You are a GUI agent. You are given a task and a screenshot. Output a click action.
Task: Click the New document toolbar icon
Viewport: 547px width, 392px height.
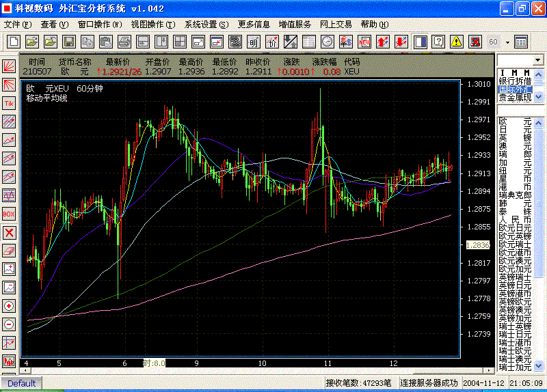coord(14,42)
